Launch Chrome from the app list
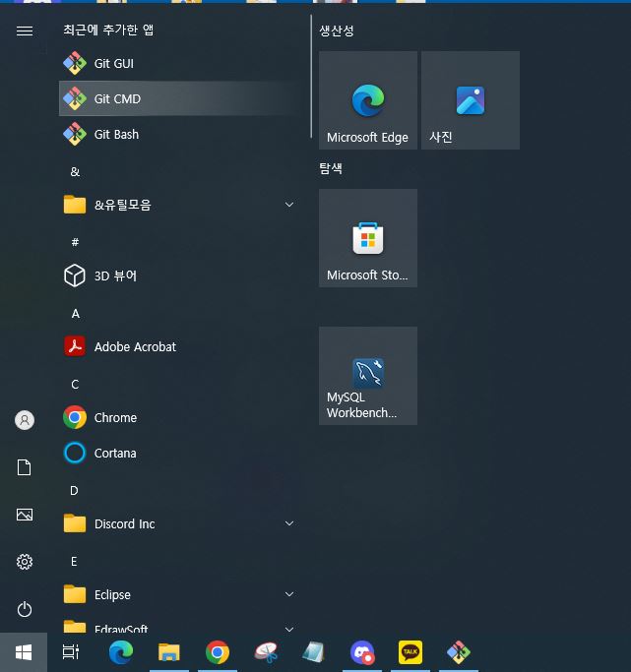The height and width of the screenshot is (672, 631). coord(180,417)
